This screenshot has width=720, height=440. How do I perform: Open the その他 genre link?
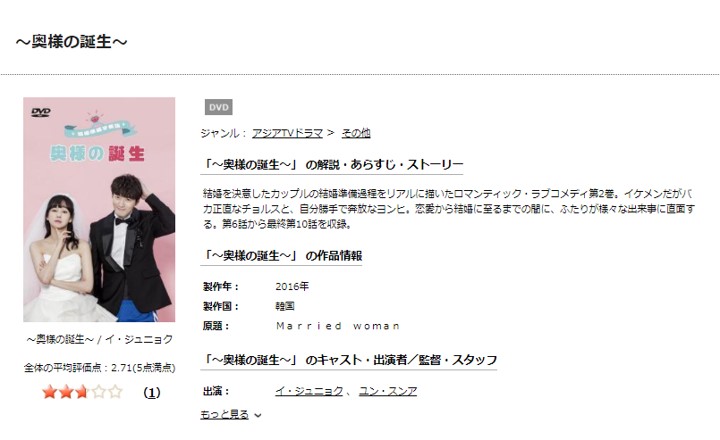pos(356,133)
